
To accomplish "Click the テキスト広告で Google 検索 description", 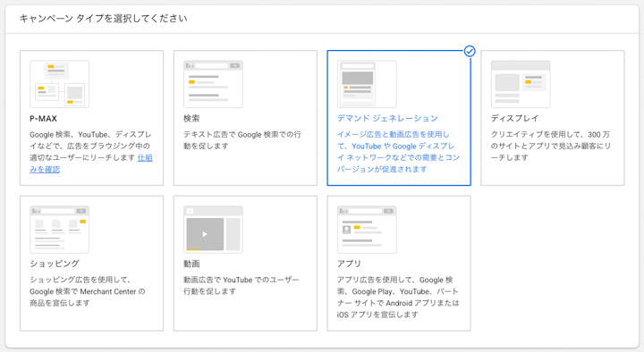I will point(242,140).
